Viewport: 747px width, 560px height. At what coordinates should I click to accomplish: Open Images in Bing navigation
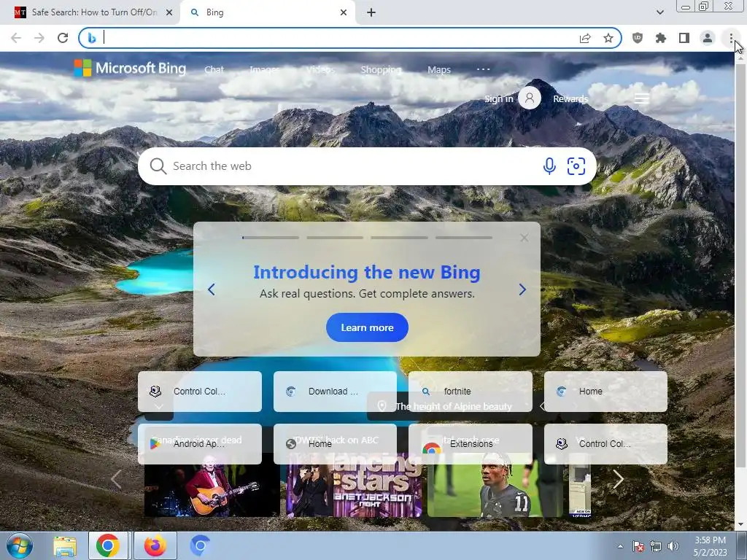pos(264,69)
